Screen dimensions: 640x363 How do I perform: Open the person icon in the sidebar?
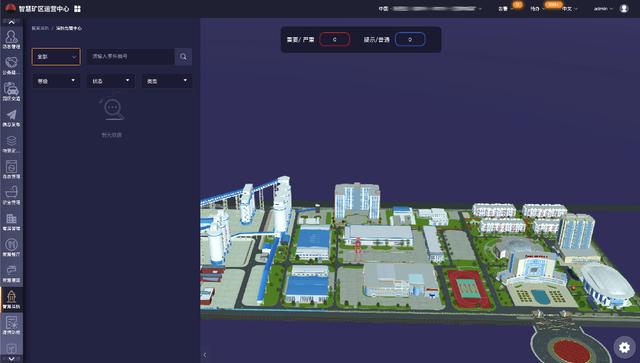(x=11, y=39)
